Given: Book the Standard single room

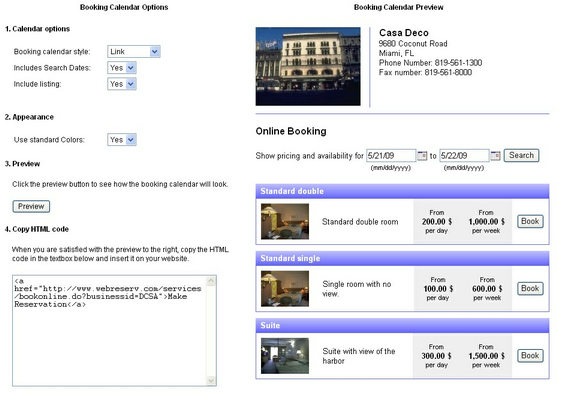Looking at the screenshot, I should coord(530,289).
